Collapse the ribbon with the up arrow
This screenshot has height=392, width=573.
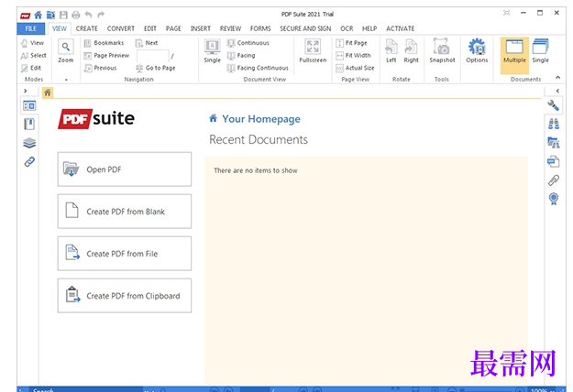point(557,77)
